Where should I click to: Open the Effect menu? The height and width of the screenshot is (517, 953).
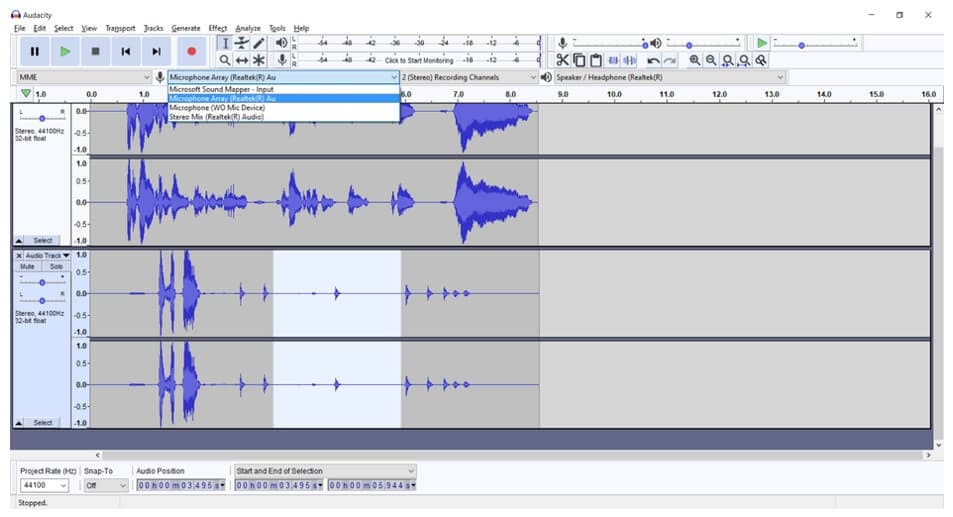pyautogui.click(x=218, y=28)
